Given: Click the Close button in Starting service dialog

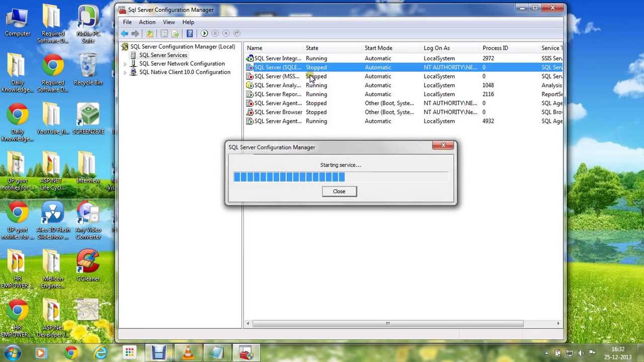Looking at the screenshot, I should click(339, 192).
